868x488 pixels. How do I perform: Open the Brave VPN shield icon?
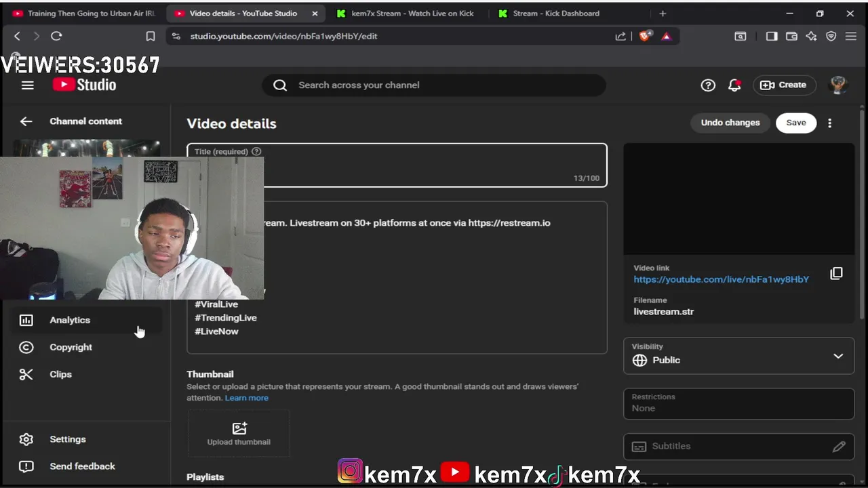(x=831, y=36)
